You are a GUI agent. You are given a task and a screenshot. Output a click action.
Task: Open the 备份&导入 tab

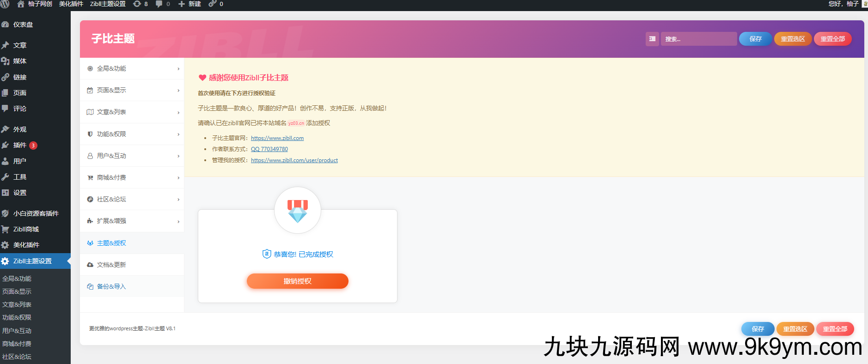point(132,286)
